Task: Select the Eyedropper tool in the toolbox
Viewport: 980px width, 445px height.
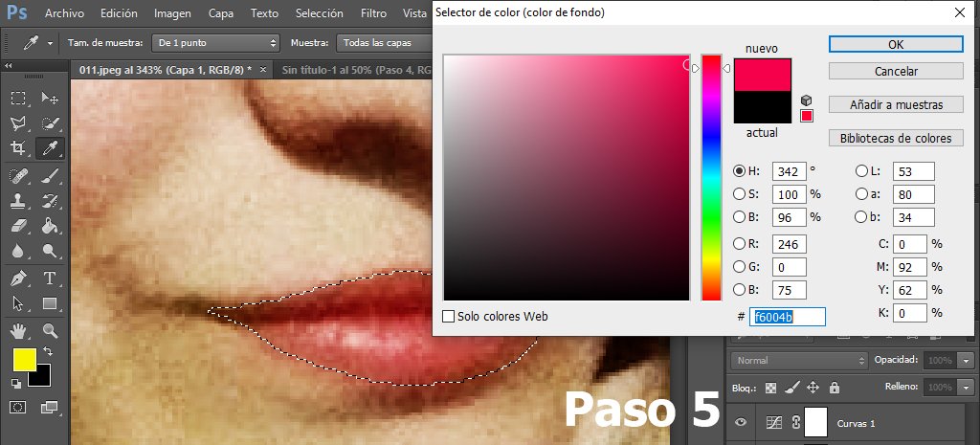Action: (x=50, y=148)
